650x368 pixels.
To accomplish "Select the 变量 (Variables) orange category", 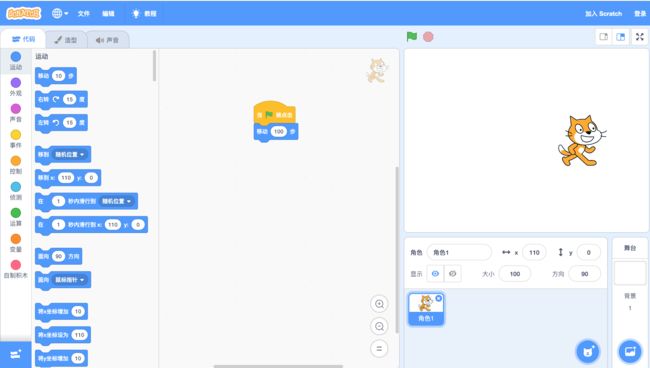I will click(16, 243).
